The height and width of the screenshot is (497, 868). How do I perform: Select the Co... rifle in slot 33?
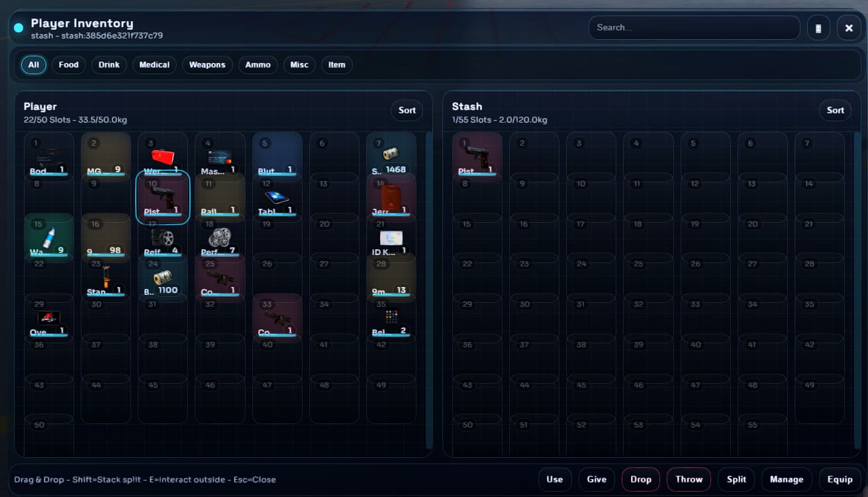pos(277,318)
